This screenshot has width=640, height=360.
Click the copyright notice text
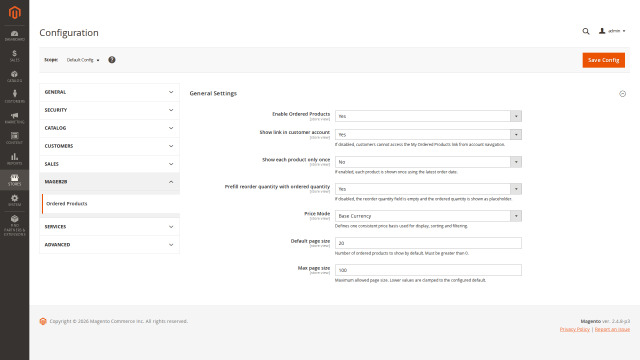tap(119, 322)
